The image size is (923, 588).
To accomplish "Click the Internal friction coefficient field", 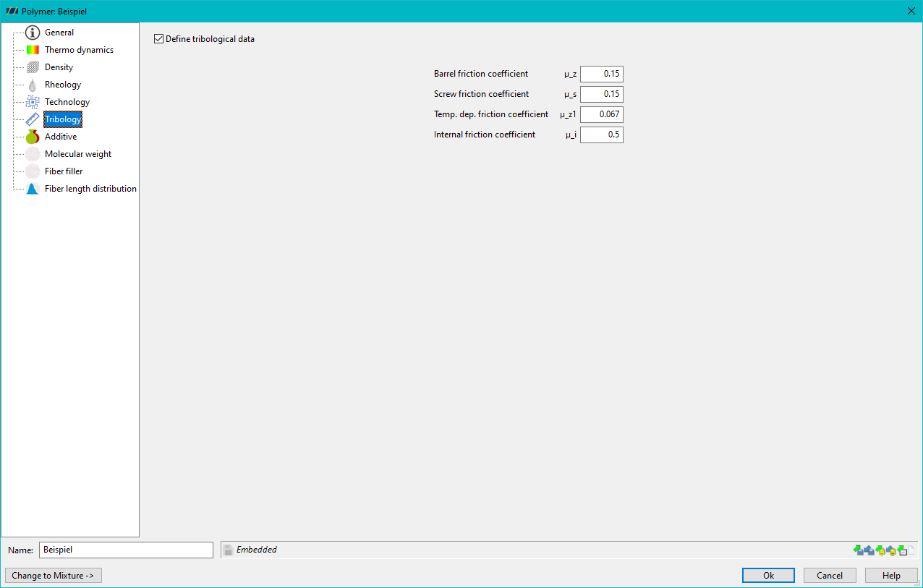I will point(601,135).
